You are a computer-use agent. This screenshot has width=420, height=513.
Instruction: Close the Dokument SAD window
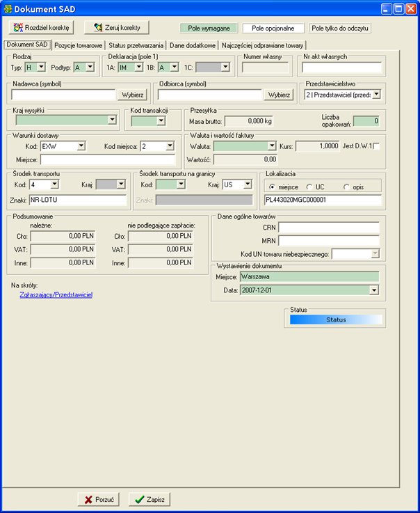coord(411,8)
